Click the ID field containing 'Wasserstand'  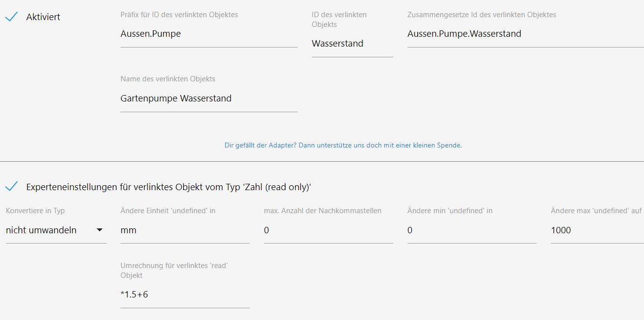(352, 44)
